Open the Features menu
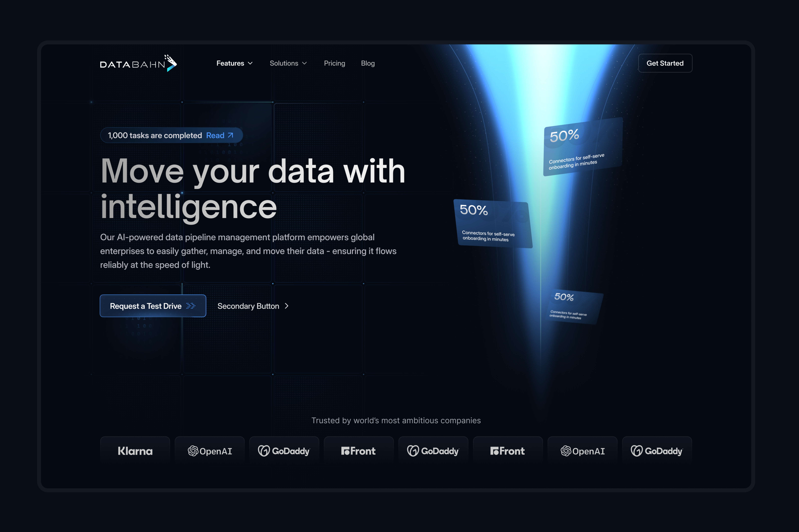Screen dimensions: 799x532 (x=234, y=63)
